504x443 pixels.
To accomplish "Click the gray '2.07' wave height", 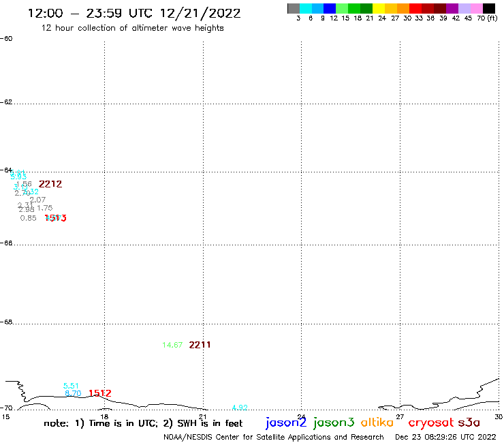I will pos(37,200).
